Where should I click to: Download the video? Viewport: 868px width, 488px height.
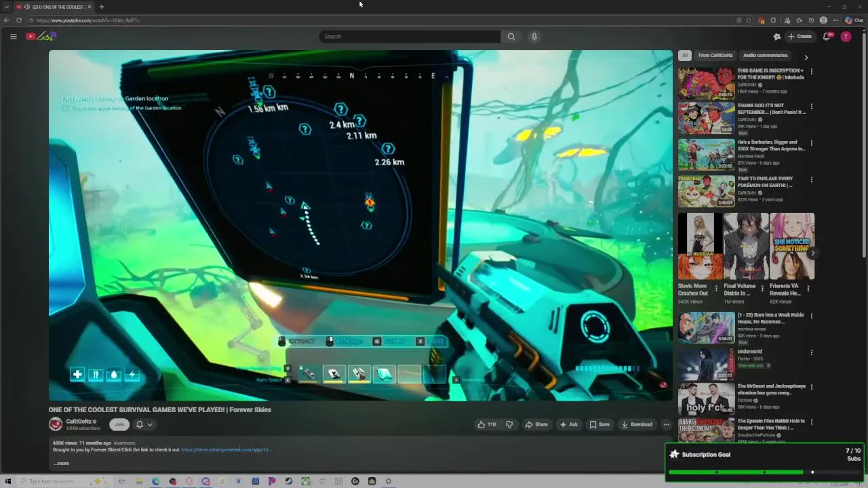coord(637,424)
